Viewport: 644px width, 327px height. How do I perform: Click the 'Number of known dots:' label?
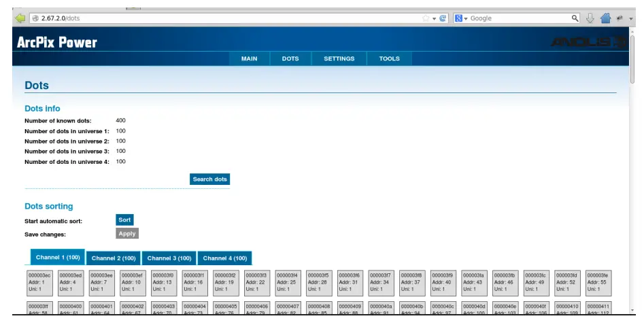click(x=58, y=121)
